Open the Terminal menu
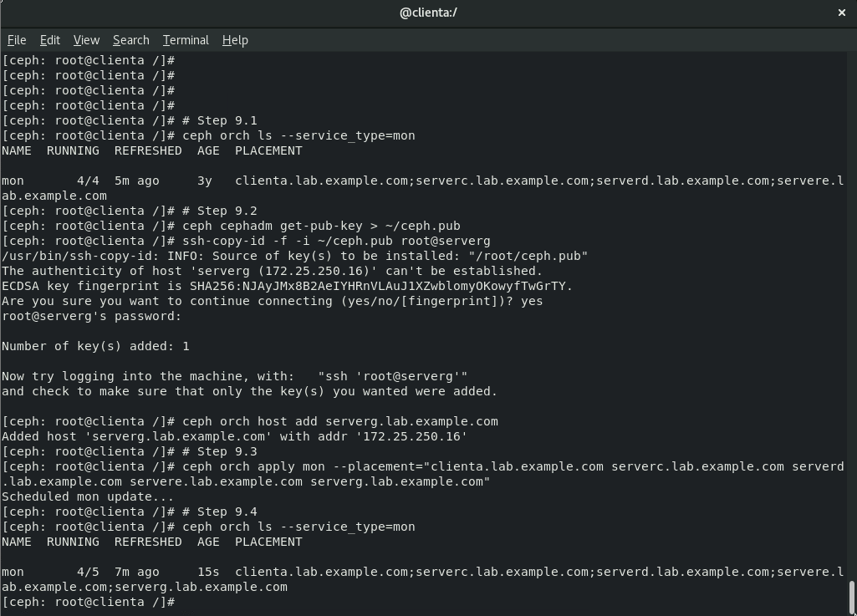This screenshot has width=857, height=616. pos(186,40)
